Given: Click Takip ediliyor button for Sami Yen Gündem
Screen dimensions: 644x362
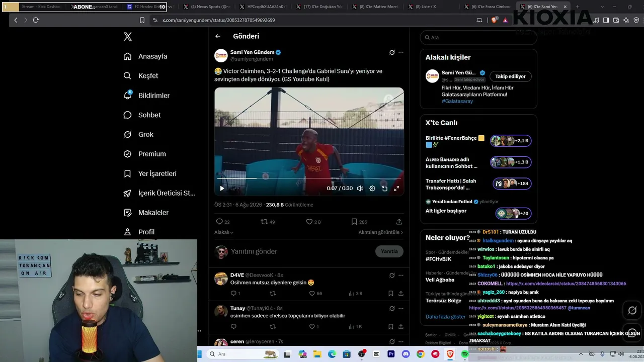Looking at the screenshot, I should tap(510, 76).
